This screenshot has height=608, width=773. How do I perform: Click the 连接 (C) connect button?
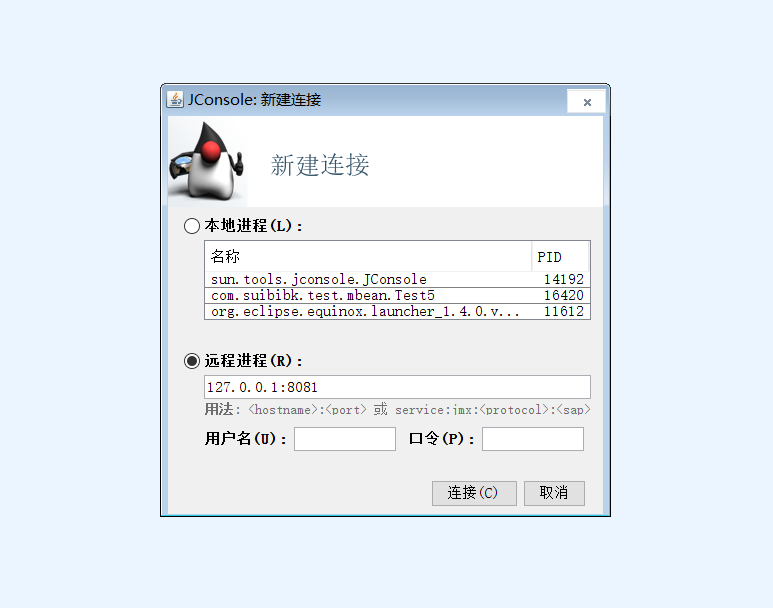[474, 493]
